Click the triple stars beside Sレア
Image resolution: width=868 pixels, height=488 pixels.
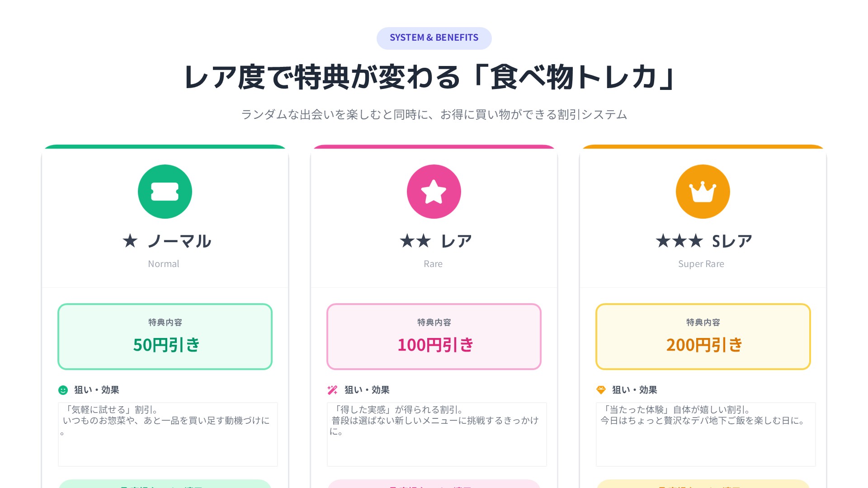679,241
